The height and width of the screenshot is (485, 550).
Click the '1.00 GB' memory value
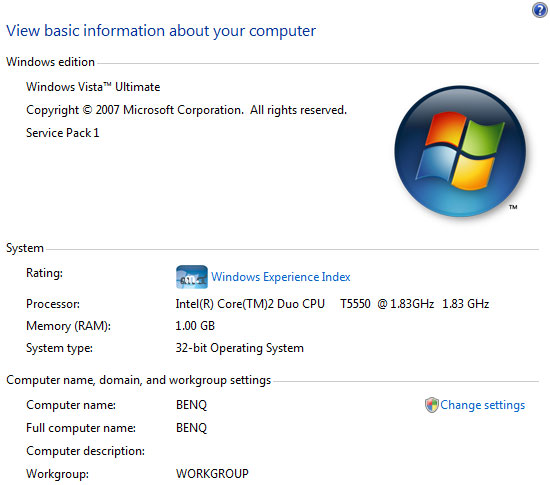[195, 326]
